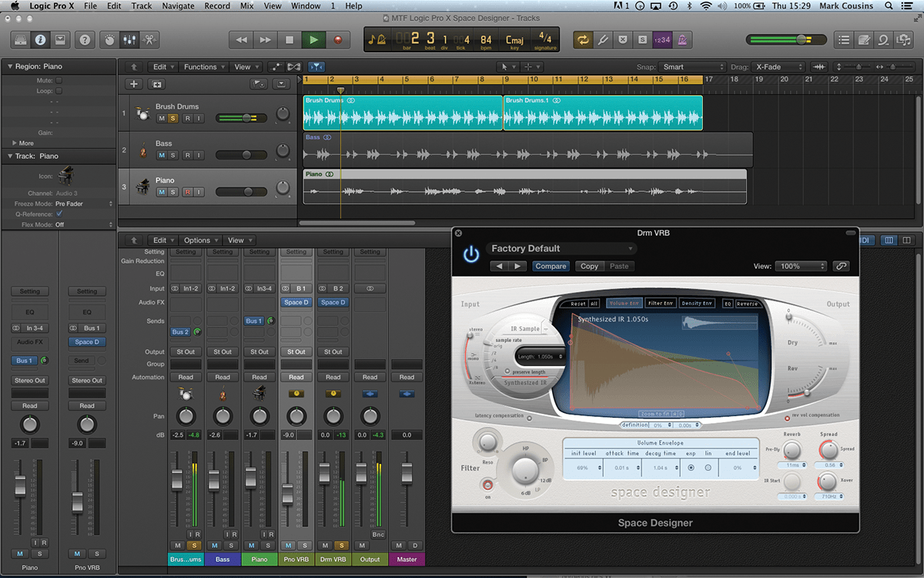Toggle the Flex button in tracks toolbar
This screenshot has width=924, height=578.
pyautogui.click(x=296, y=67)
